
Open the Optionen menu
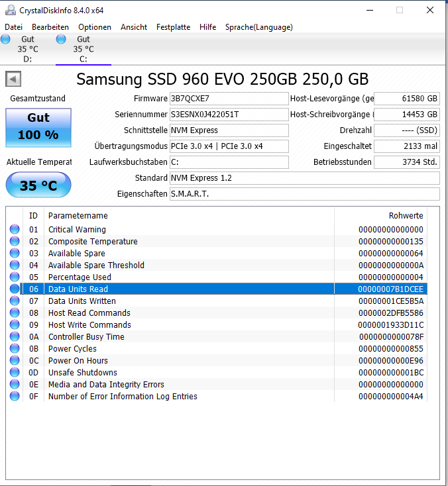[x=95, y=27]
